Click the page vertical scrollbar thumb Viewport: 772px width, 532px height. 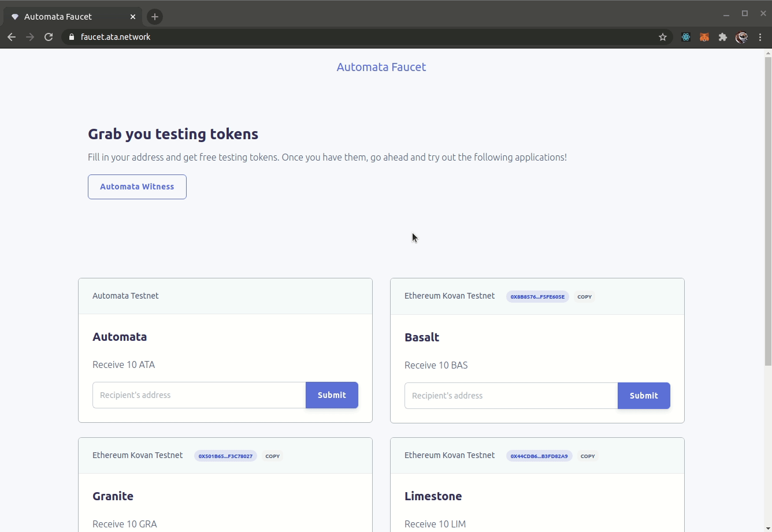(x=768, y=211)
